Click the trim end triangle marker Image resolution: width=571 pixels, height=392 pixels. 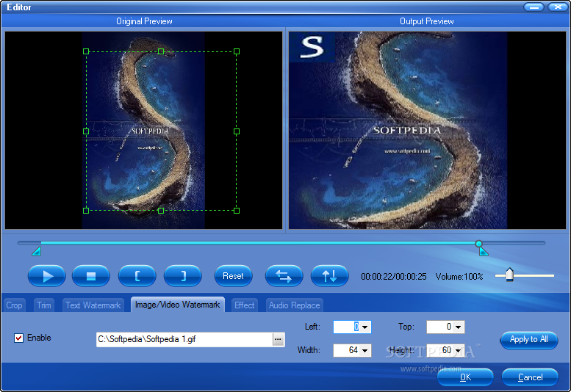(484, 251)
